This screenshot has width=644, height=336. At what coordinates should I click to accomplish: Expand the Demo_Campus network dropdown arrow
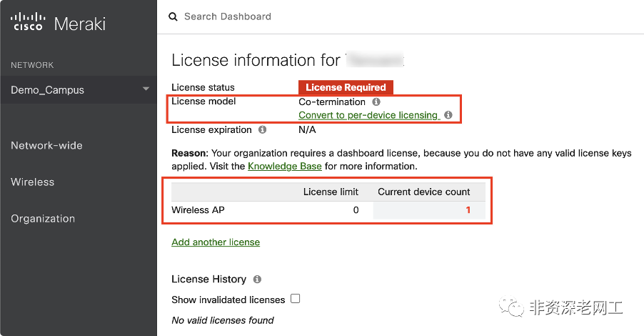(x=146, y=89)
